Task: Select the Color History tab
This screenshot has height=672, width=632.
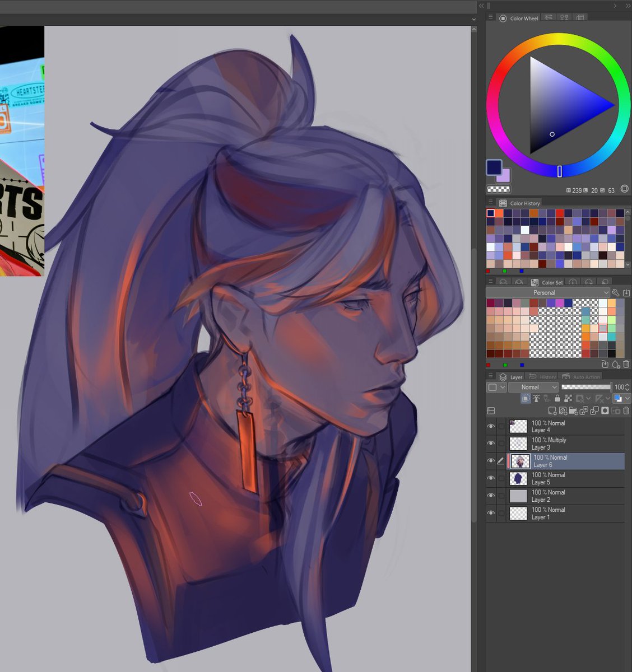Action: [519, 203]
